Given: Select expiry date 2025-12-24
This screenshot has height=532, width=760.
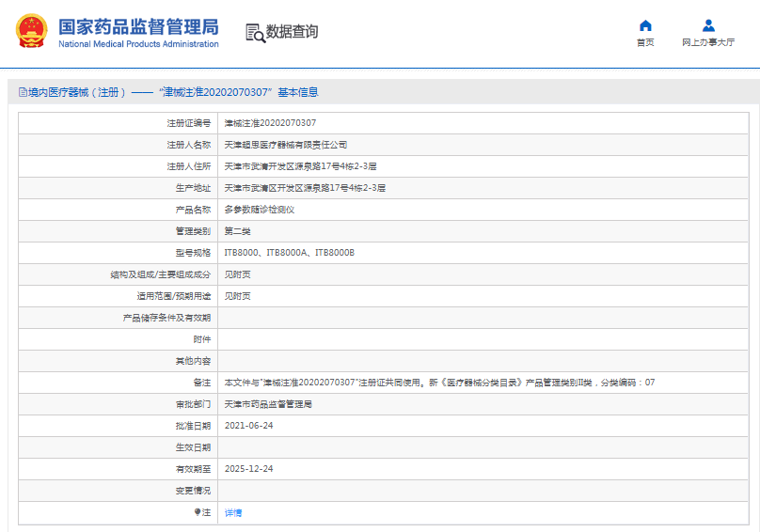Looking at the screenshot, I should (248, 469).
